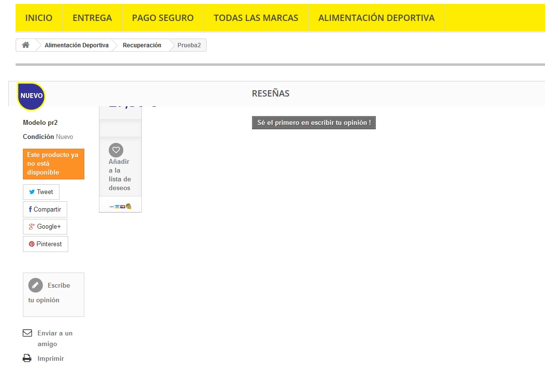Go to home via breadcrumb house icon
This screenshot has width=545, height=392.
pyautogui.click(x=26, y=45)
